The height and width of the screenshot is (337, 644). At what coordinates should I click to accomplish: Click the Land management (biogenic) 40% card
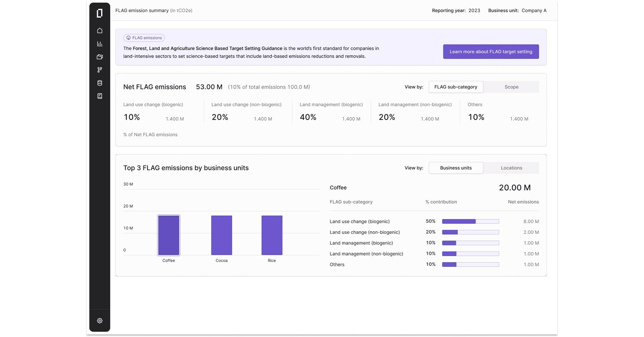330,112
